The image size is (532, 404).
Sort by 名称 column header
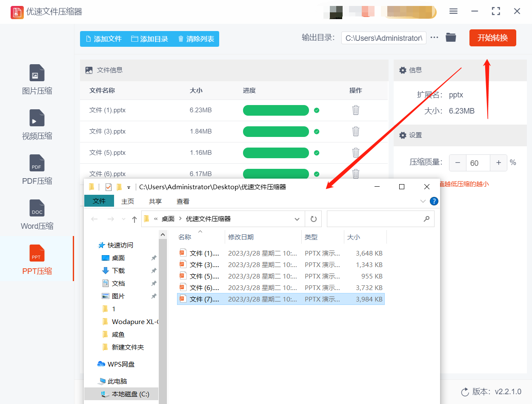tap(201, 237)
